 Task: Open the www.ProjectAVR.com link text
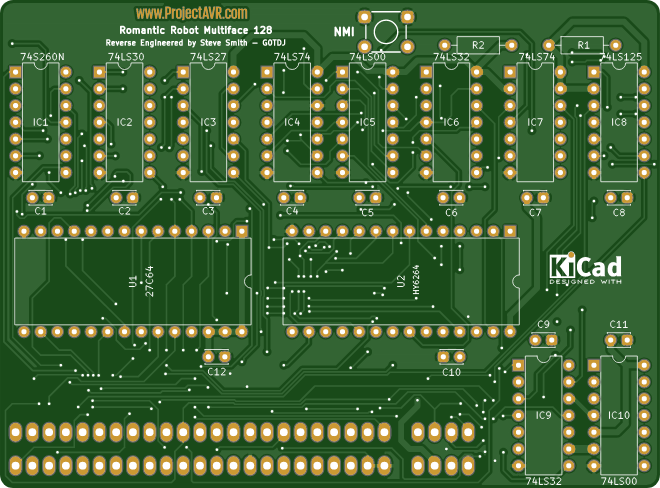[192, 14]
